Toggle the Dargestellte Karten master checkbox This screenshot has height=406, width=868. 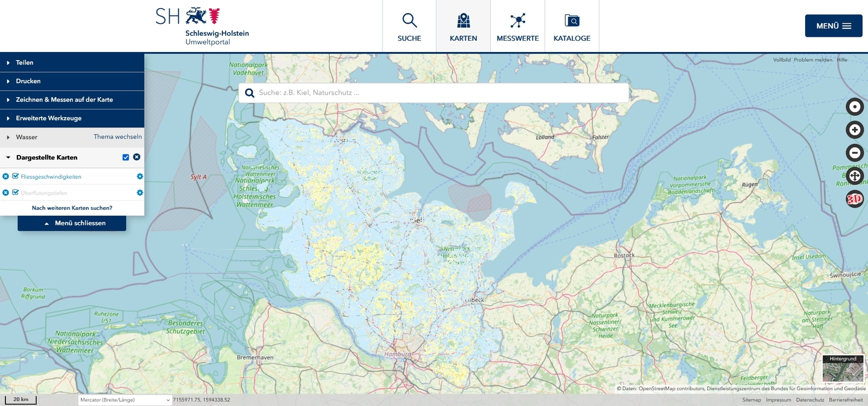coord(126,157)
